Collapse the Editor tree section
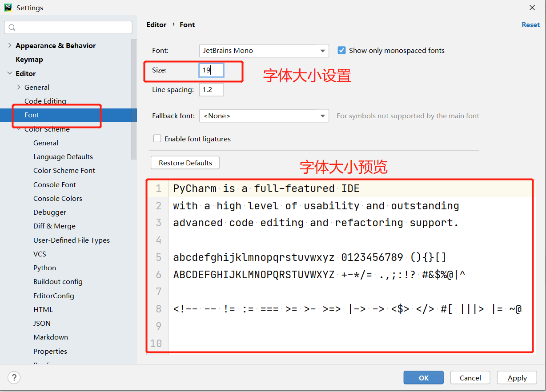546x392 pixels. pyautogui.click(x=10, y=73)
